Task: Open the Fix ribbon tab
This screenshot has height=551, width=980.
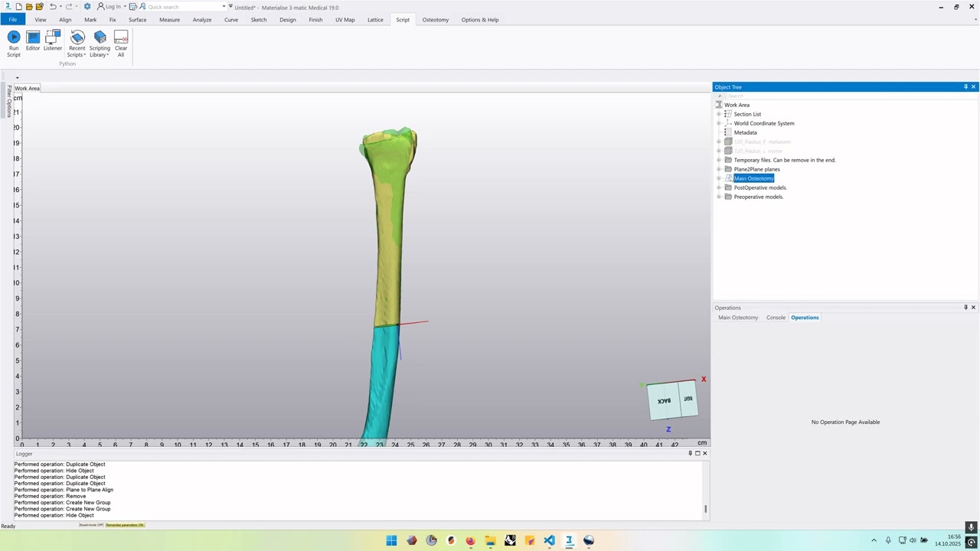Action: coord(113,20)
